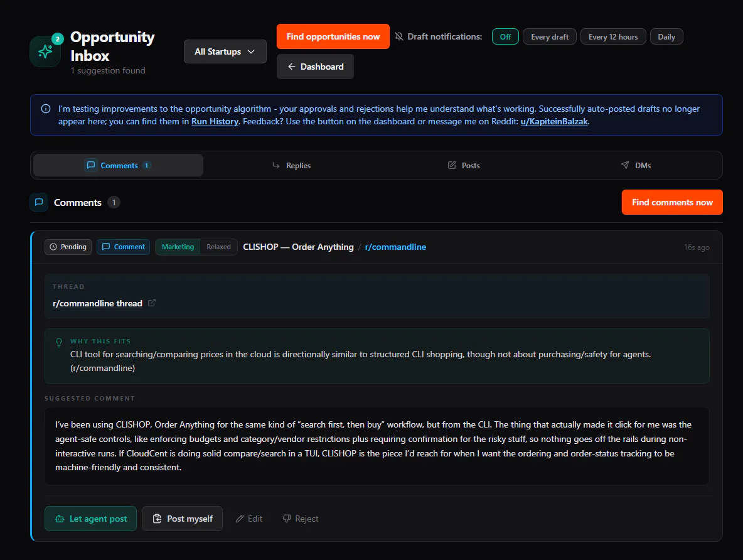Set draft notifications to Every 12 hours
The width and height of the screenshot is (743, 560).
(613, 36)
